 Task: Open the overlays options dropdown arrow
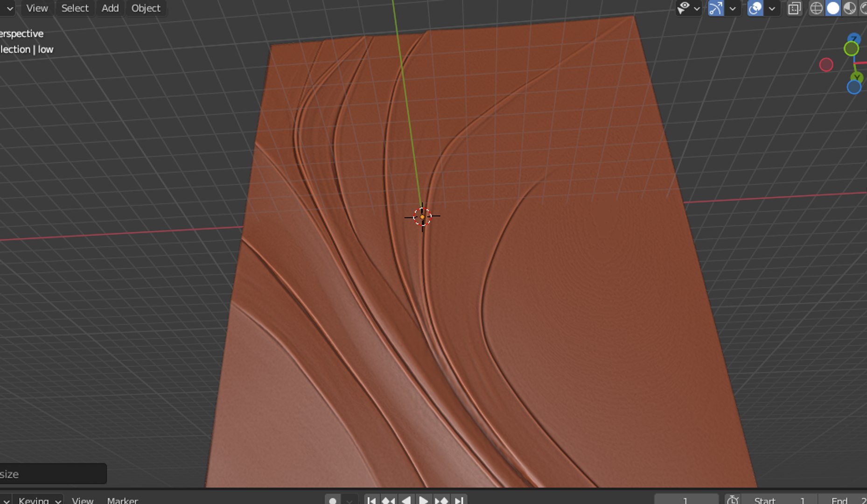[772, 8]
